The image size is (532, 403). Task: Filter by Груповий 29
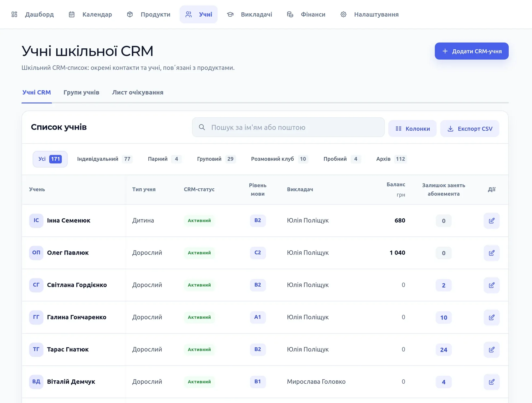pyautogui.click(x=216, y=159)
